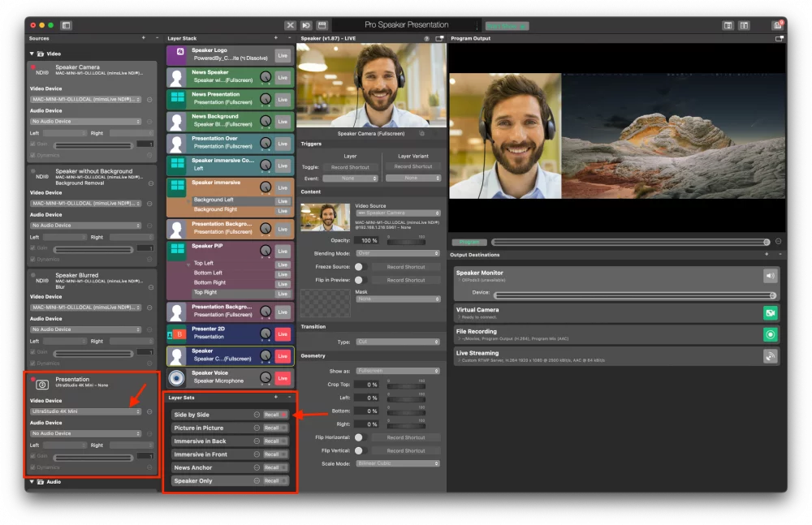The width and height of the screenshot is (812, 525).
Task: Recall the News Anchor layer set
Action: point(275,467)
